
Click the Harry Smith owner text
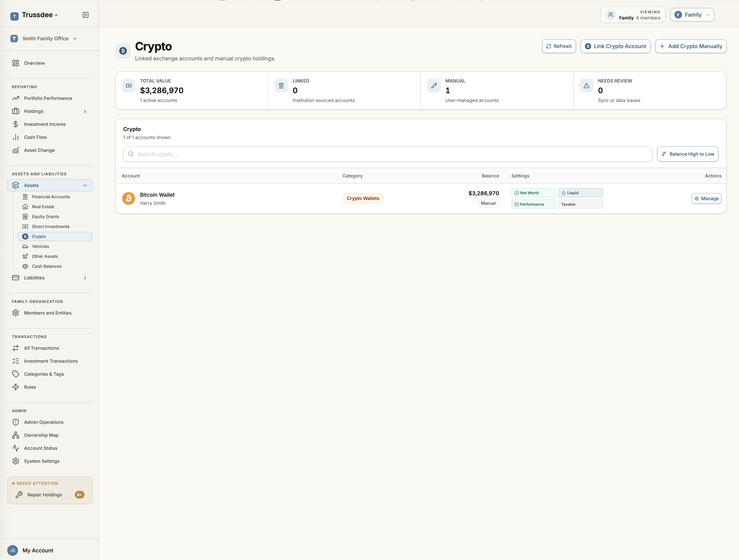click(153, 203)
